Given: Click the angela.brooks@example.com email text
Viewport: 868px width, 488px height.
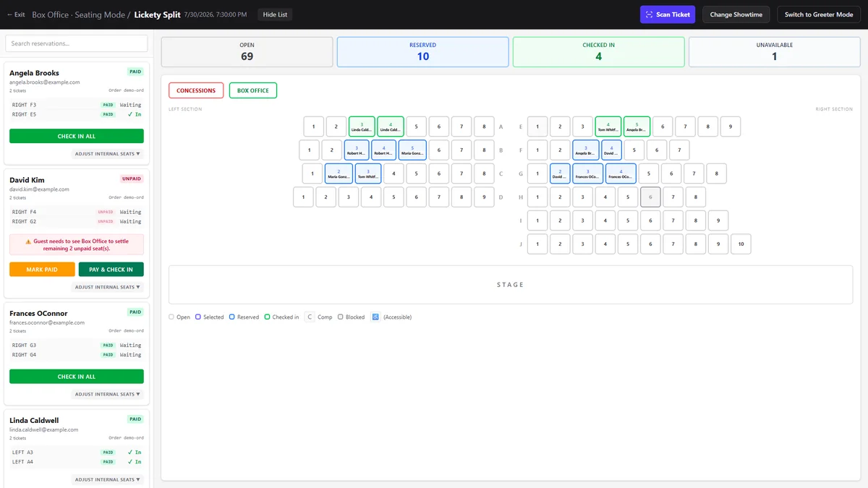Looking at the screenshot, I should [45, 82].
